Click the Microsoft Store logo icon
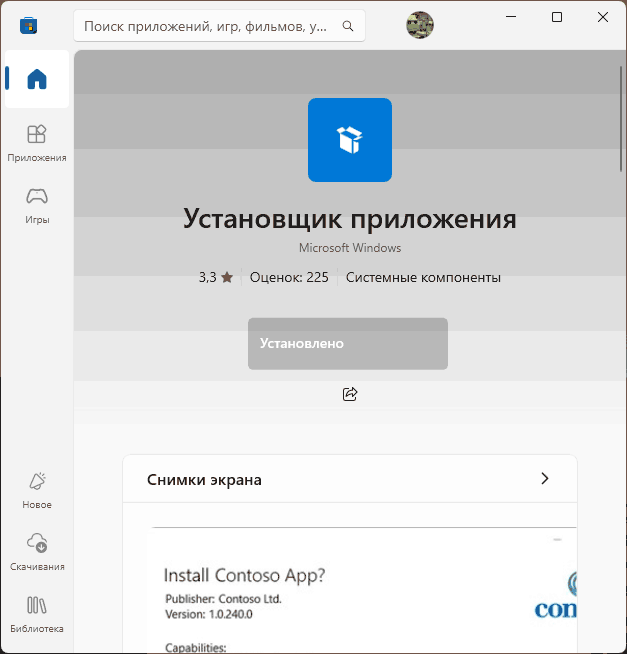Image resolution: width=627 pixels, height=654 pixels. (28, 25)
